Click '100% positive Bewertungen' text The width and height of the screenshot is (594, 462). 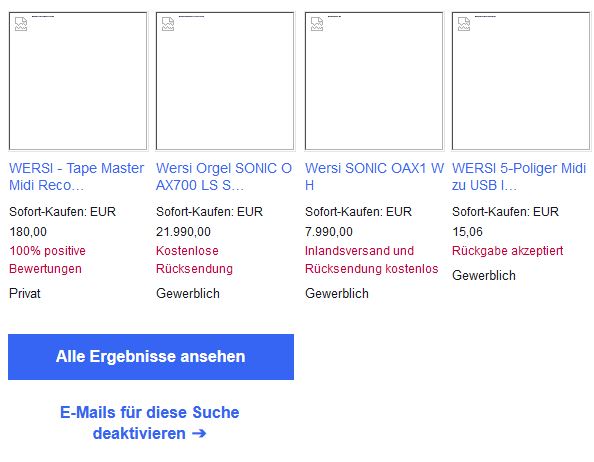click(x=47, y=260)
